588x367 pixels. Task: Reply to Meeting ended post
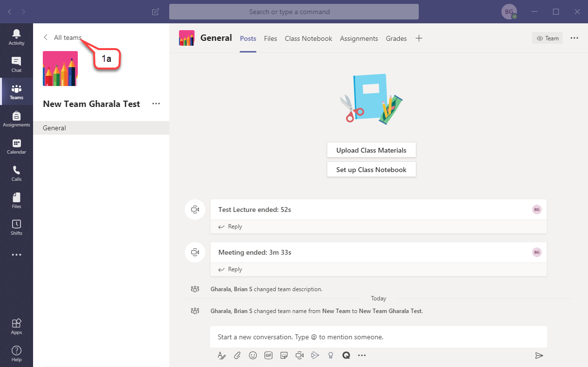[x=231, y=269]
